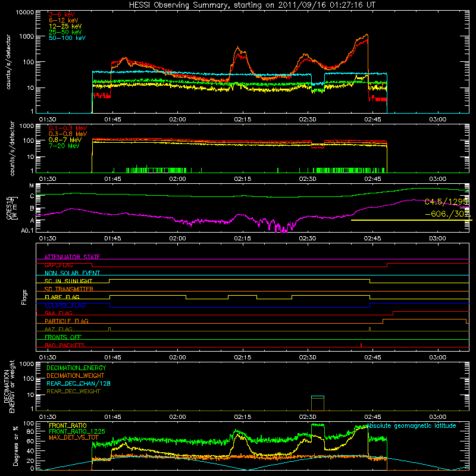This screenshot has width=476, height=476.
Task: Select the FRONT_RATIO_1225 legend label
Action: point(77,431)
